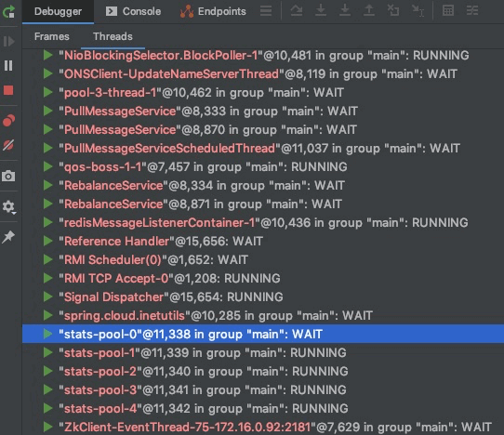Toggle the Mute Breakpoints icon
The height and width of the screenshot is (435, 504).
tap(8, 145)
